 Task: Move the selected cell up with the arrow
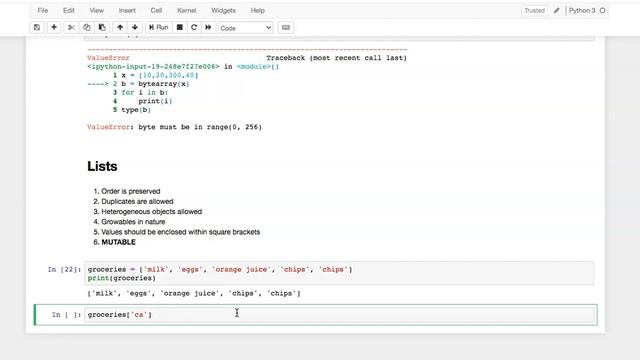pos(120,27)
